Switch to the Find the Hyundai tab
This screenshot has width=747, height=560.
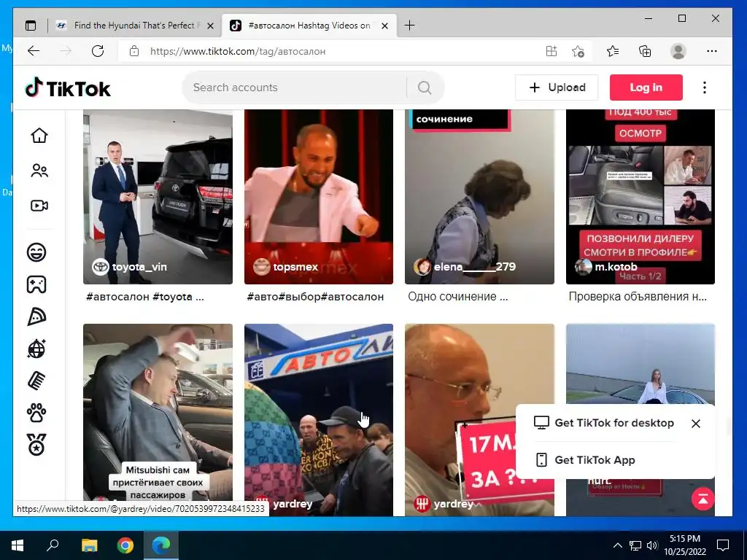point(136,26)
